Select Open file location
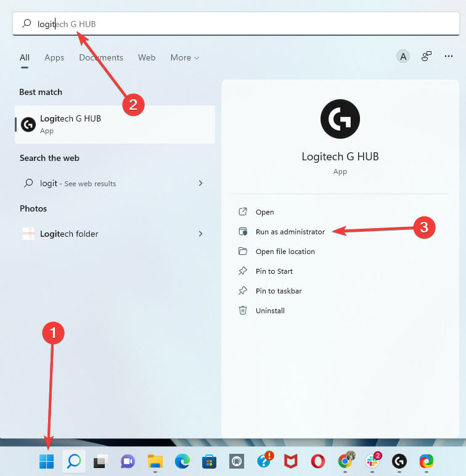 pyautogui.click(x=285, y=252)
